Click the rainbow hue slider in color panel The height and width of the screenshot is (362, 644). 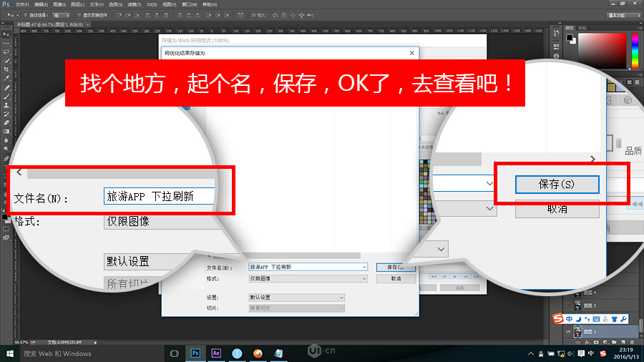pyautogui.click(x=635, y=49)
